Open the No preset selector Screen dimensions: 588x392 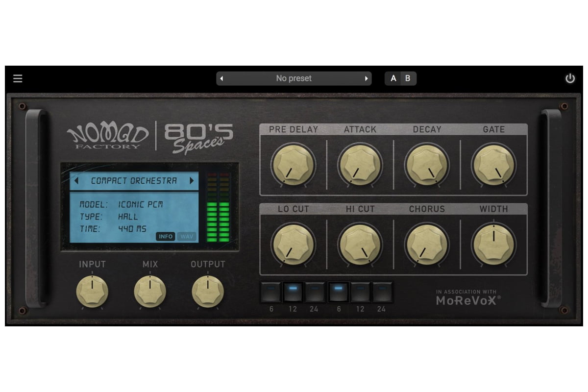click(x=294, y=78)
